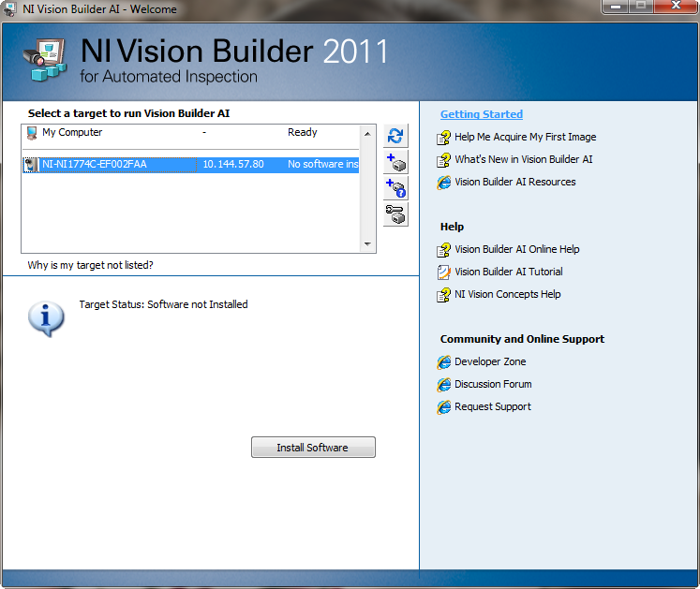The width and height of the screenshot is (700, 589).
Task: Click the browser icon beside Developer Zone
Action: coord(444,361)
